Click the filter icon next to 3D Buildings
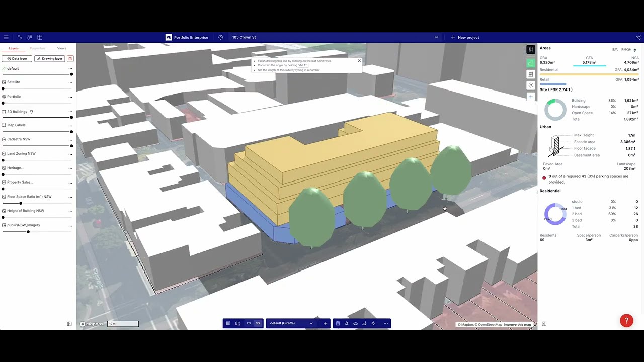The width and height of the screenshot is (644, 362). tap(31, 112)
